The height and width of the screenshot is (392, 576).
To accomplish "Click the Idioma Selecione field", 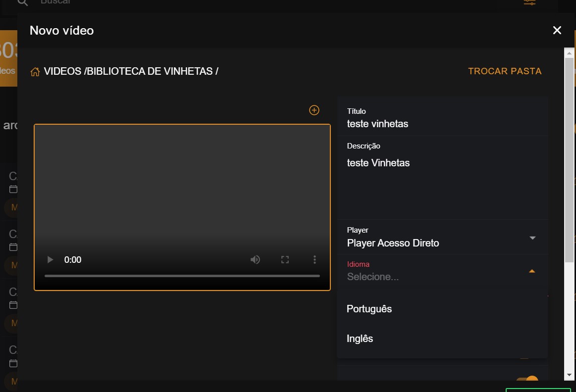I will click(x=442, y=272).
